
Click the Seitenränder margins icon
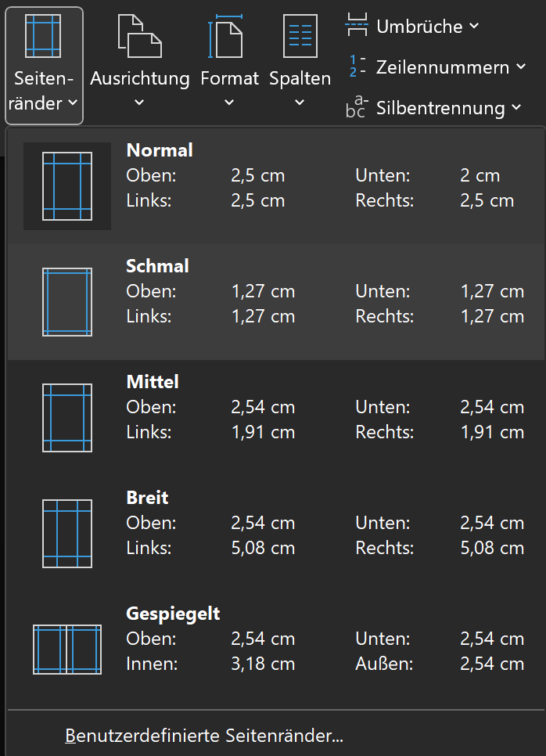click(x=43, y=36)
